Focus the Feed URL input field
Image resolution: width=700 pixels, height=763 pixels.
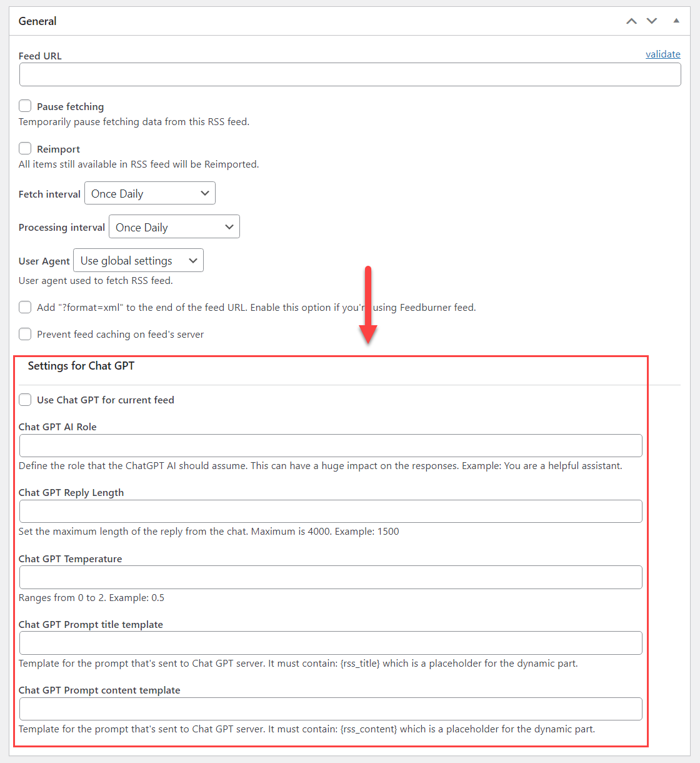350,74
